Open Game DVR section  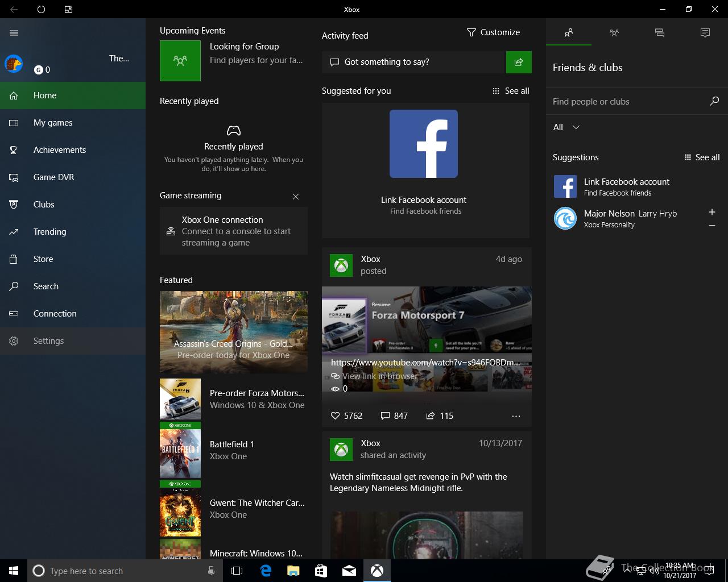(73, 177)
